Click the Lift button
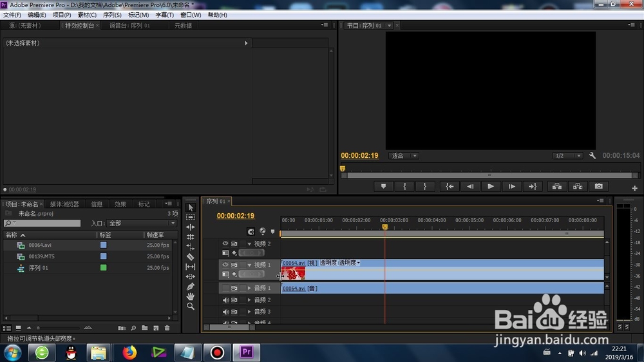This screenshot has height=362, width=644. tap(557, 187)
